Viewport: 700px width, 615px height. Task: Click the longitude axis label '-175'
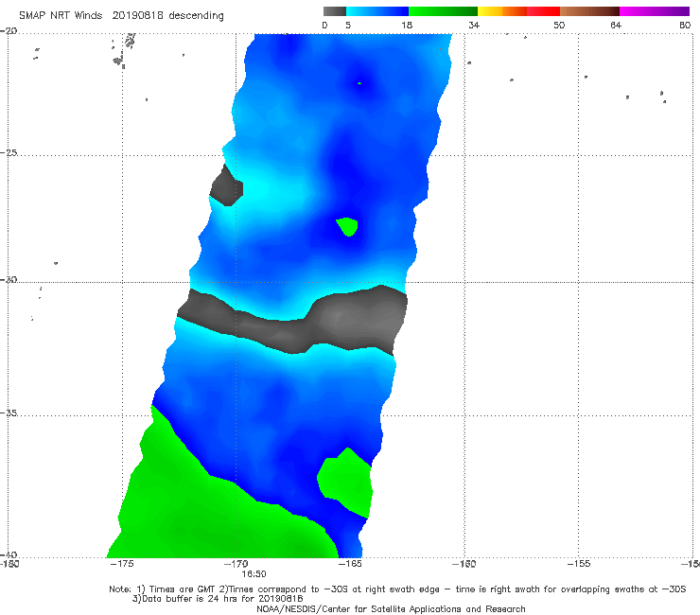122,564
